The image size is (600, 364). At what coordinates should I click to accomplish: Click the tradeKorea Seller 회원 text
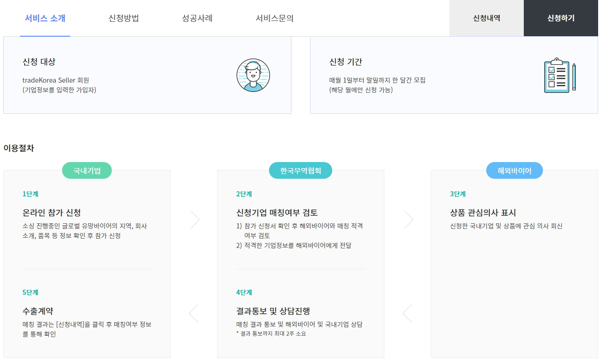click(56, 80)
